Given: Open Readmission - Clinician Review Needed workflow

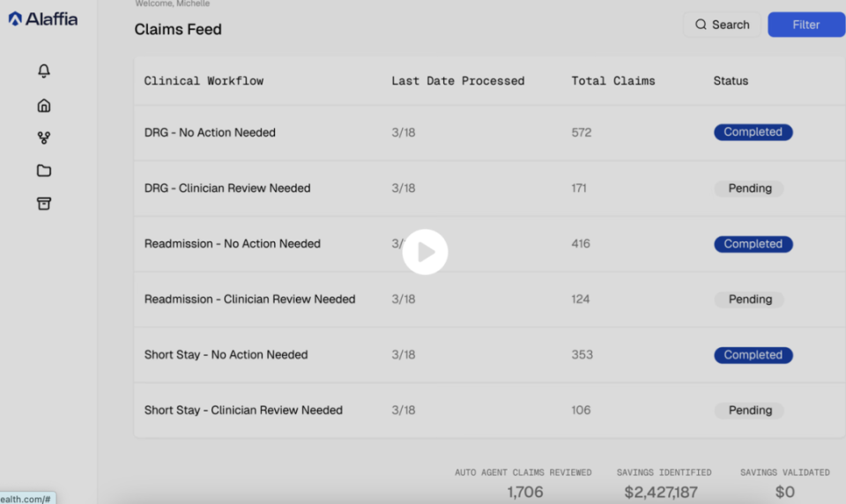Looking at the screenshot, I should pyautogui.click(x=489, y=299).
